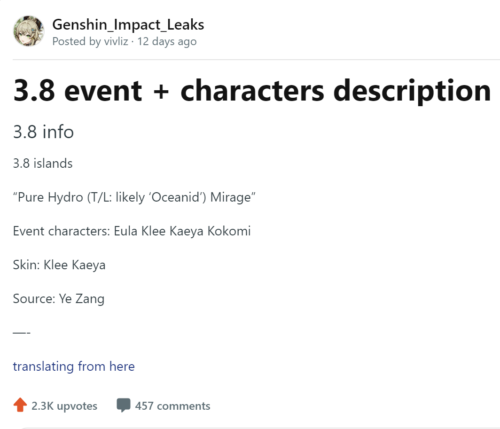Open the Genshin_Impact_Leaks subreddit name

click(128, 25)
